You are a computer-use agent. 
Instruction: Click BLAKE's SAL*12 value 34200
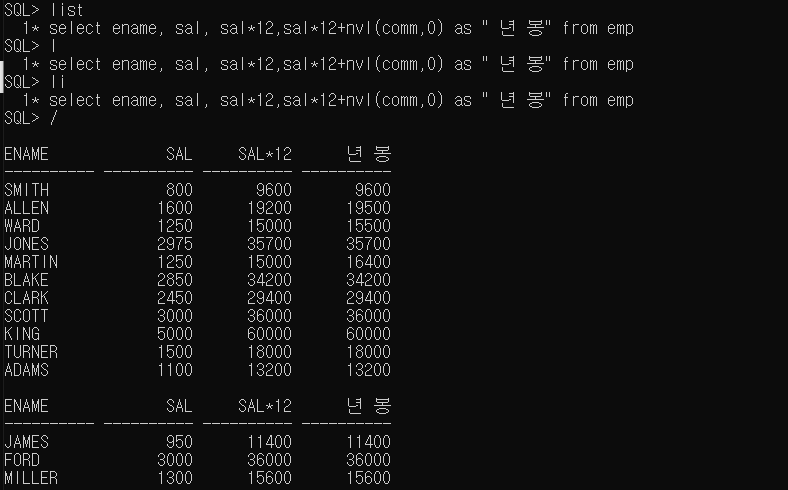[269, 280]
